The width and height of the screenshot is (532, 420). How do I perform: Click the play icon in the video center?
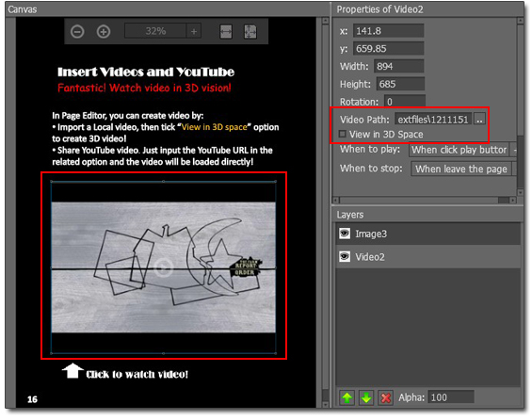(x=163, y=267)
